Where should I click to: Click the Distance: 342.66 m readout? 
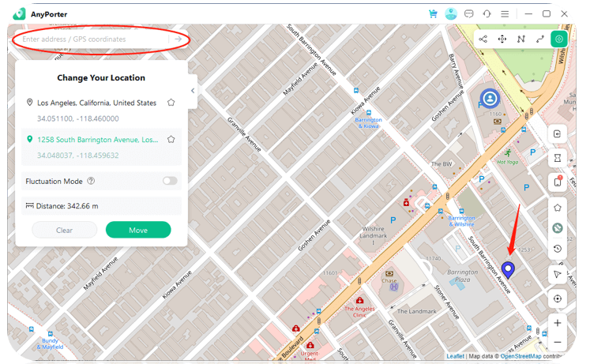[67, 206]
